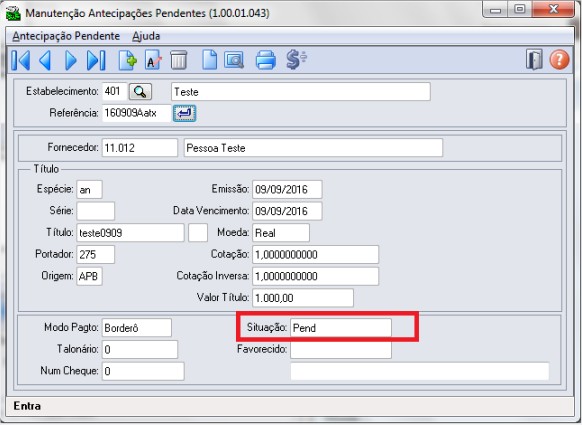Add new record document icon
Viewport: 582px width, 425px height.
(x=128, y=60)
